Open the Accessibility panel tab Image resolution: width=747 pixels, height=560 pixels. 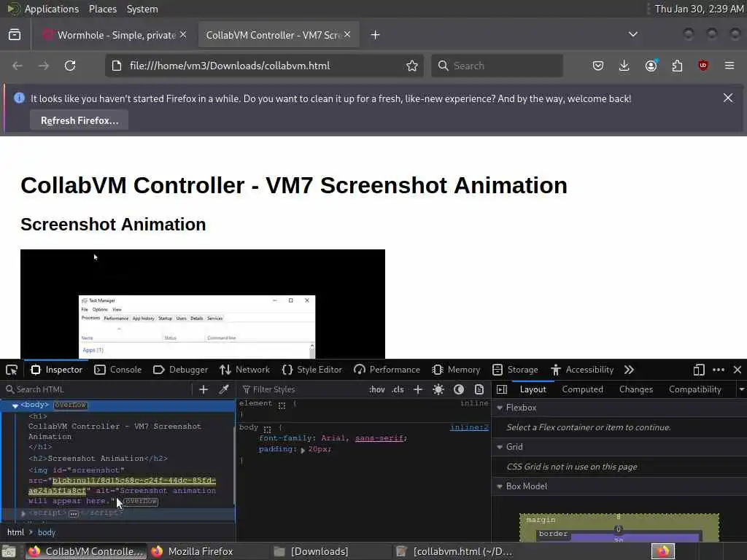point(582,370)
